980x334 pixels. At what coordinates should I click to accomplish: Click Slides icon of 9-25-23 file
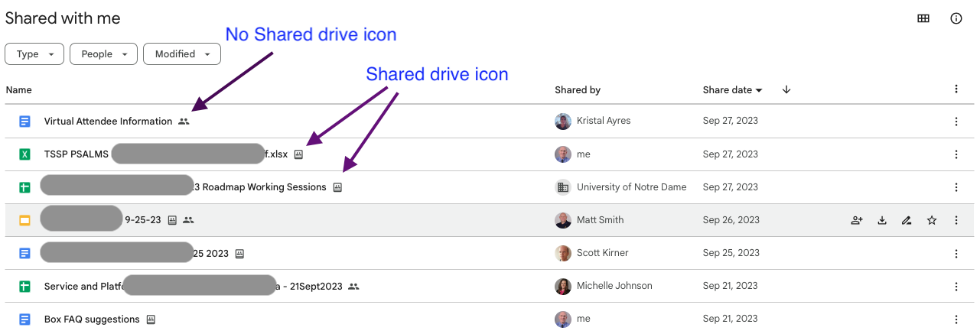24,220
